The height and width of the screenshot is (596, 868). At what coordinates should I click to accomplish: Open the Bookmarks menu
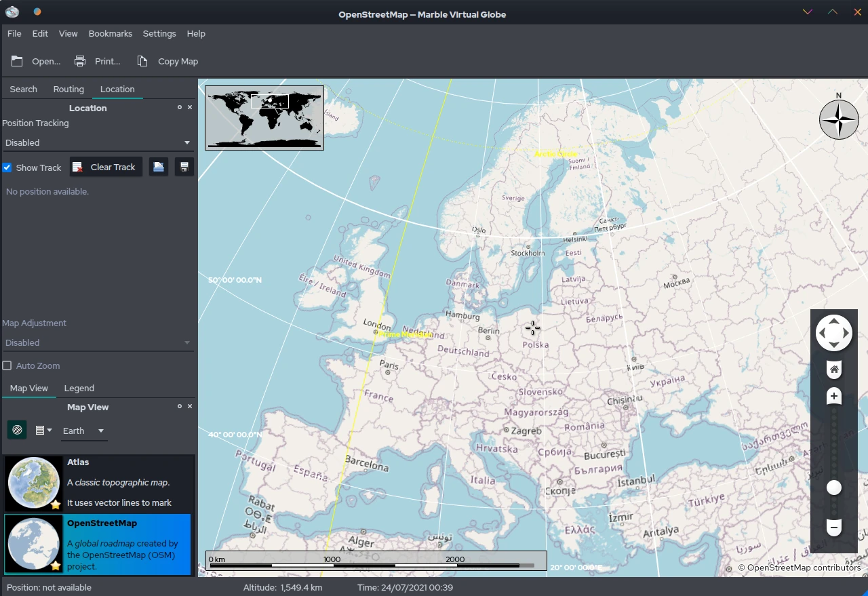click(x=110, y=33)
